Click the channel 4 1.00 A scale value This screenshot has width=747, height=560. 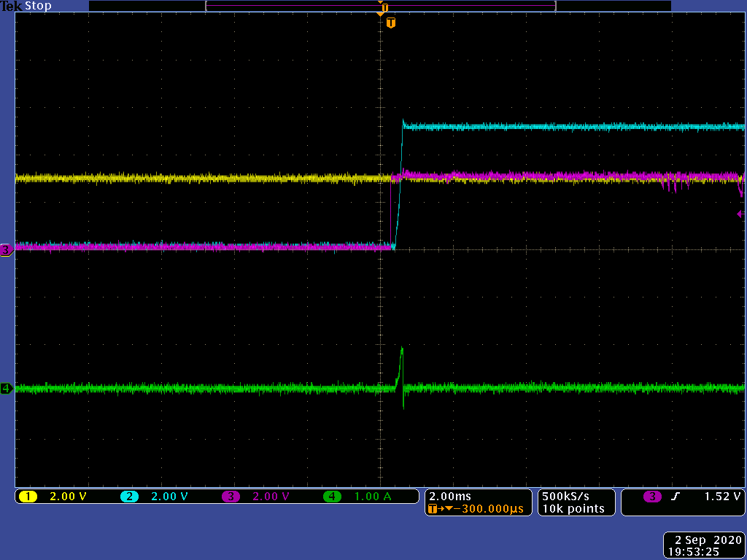pyautogui.click(x=373, y=497)
